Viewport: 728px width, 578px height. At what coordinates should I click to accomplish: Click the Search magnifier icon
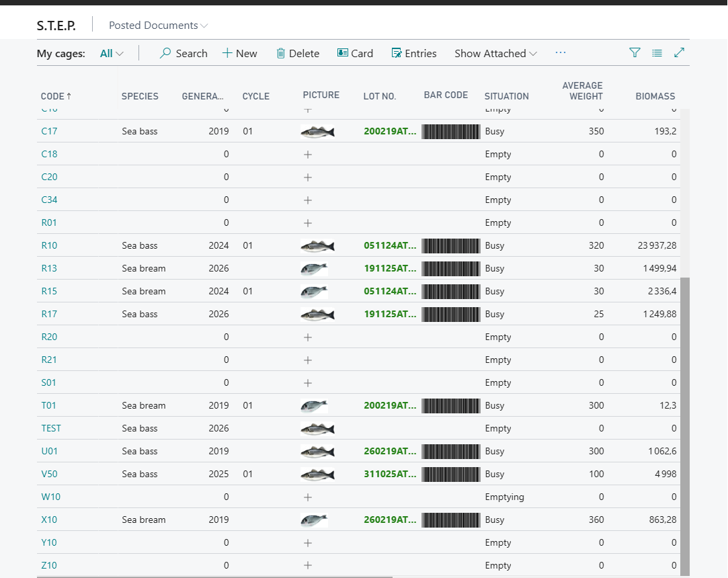[165, 53]
